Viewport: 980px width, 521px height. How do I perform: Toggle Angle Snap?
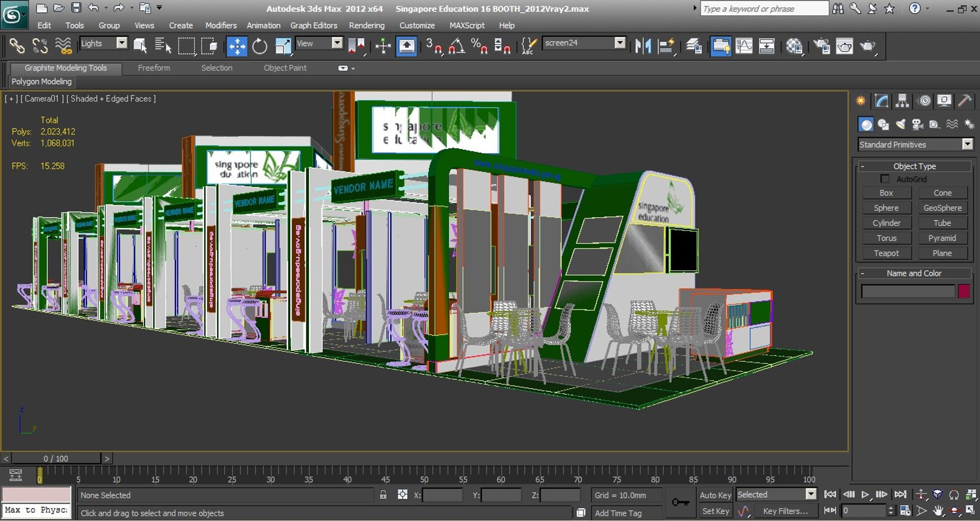[x=456, y=46]
